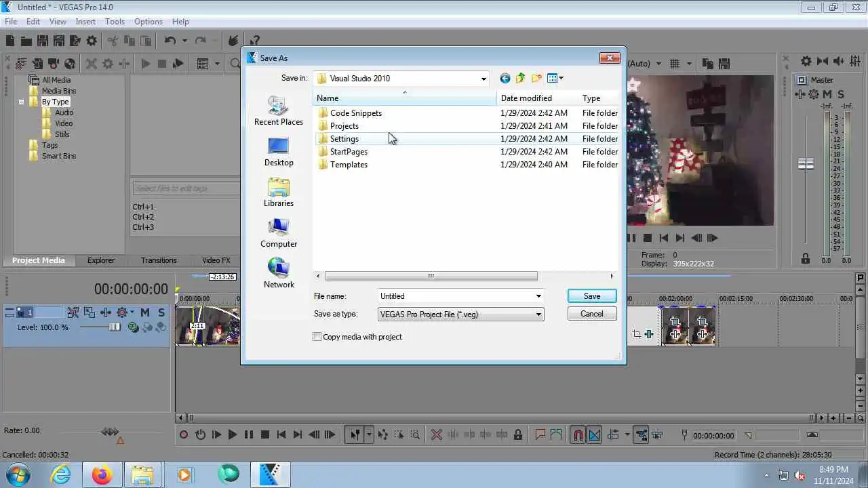This screenshot has width=868, height=488.
Task: Collapse the By Type tree node
Action: pos(21,102)
